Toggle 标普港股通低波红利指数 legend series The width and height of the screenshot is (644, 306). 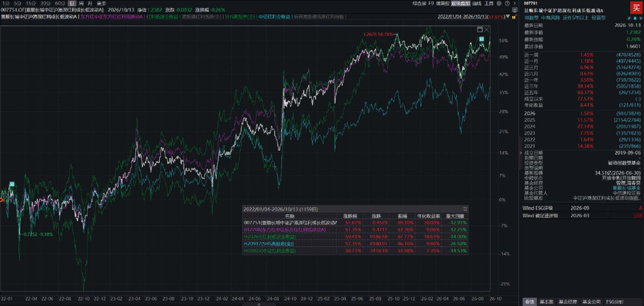tap(319, 17)
